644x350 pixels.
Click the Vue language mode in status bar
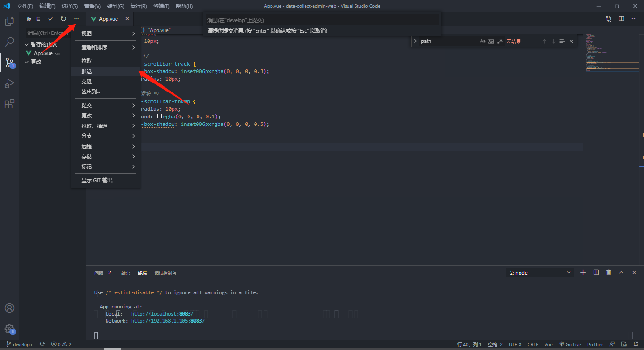548,344
